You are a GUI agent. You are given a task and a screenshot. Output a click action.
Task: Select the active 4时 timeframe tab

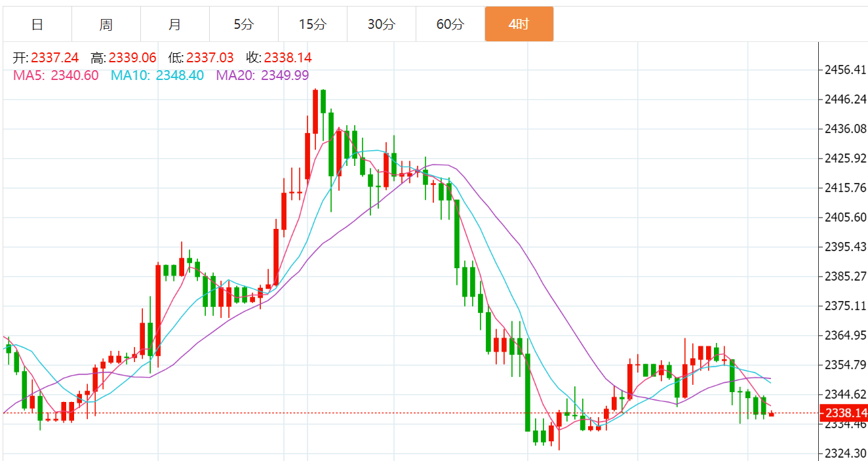(519, 24)
